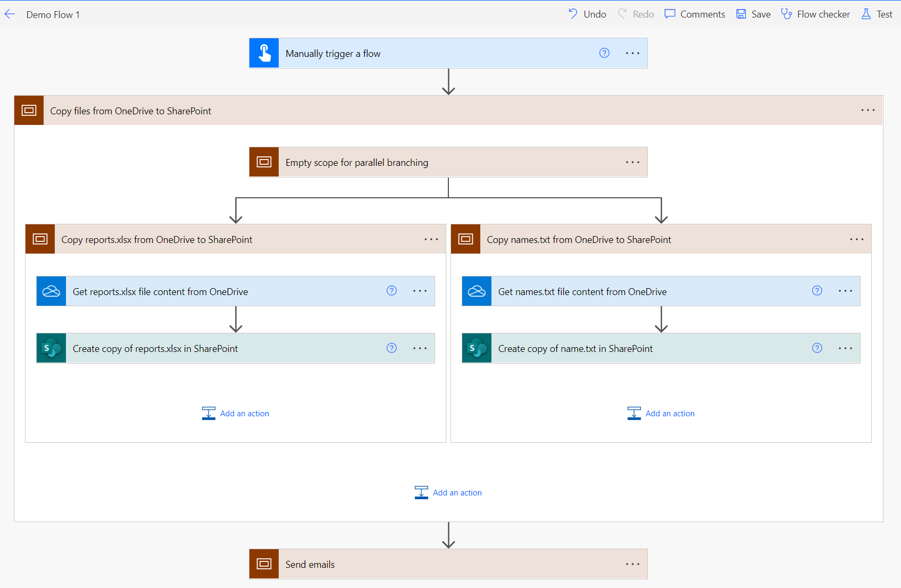Open ellipsis menu for Empty scope for parallel branching
The image size is (901, 588).
pos(632,162)
